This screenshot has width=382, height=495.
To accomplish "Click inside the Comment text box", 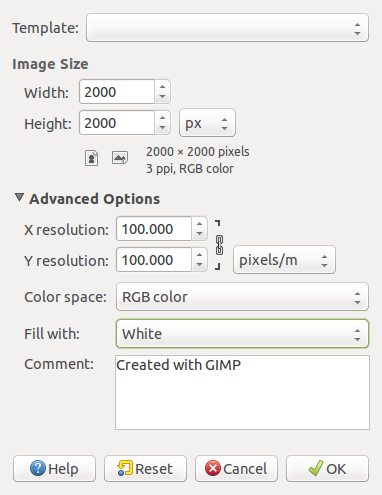I will tap(242, 392).
